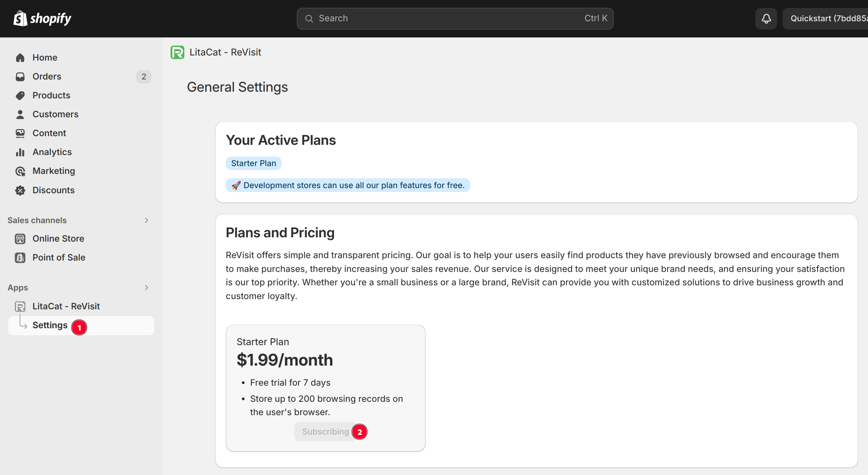Click the Analytics bar chart icon

tap(20, 152)
